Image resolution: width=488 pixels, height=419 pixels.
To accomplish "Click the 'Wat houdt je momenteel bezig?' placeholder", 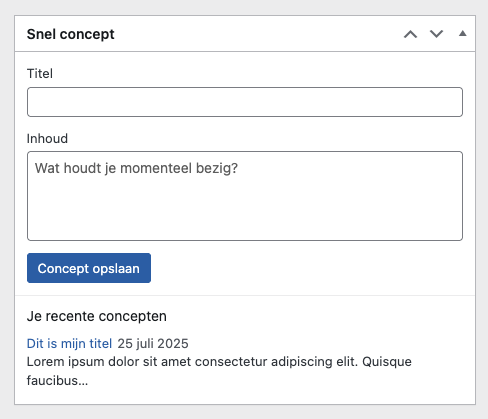I will click(136, 168).
